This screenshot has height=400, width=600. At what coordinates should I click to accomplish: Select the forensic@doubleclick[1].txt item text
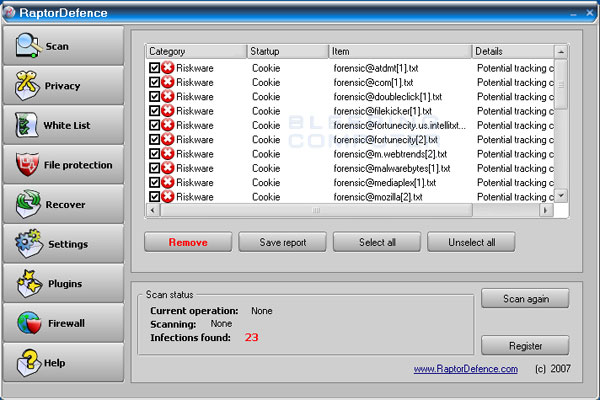tap(388, 97)
